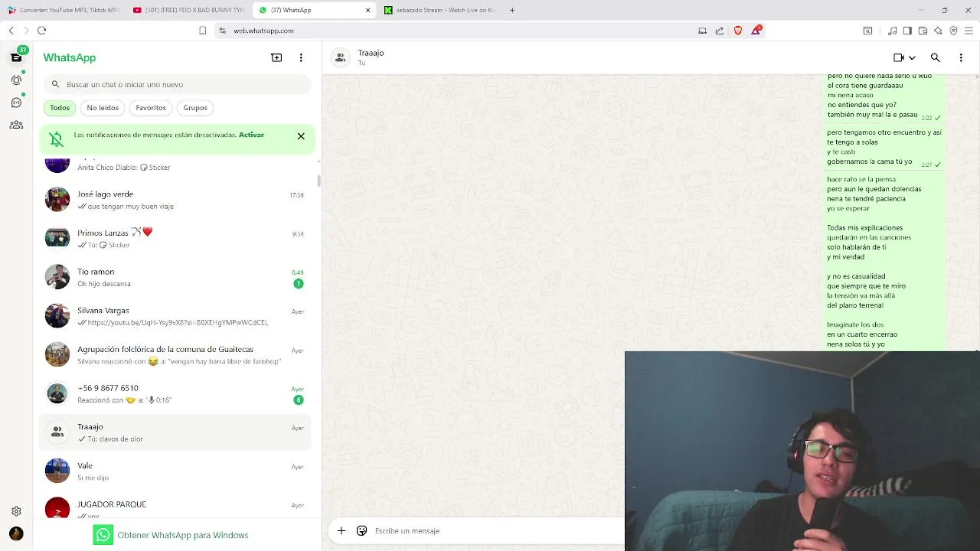The image size is (980, 551).
Task: Click the unread badge showing 6
Action: pyautogui.click(x=298, y=400)
